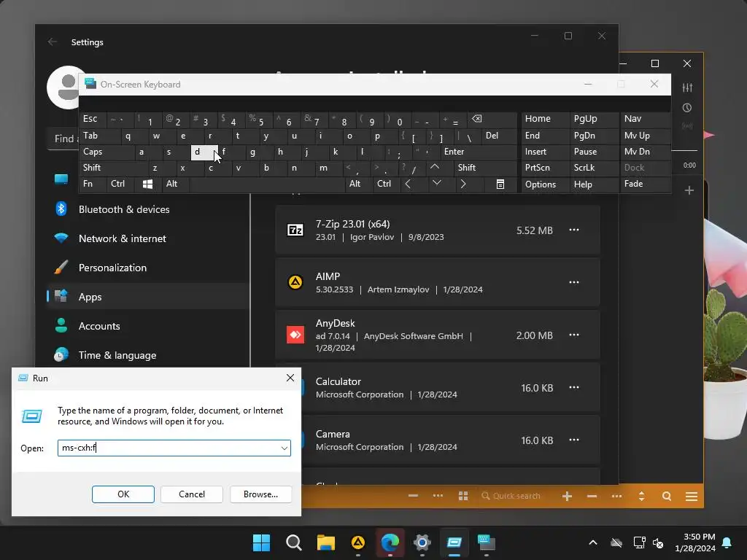Click the AIMP equalizer icon in AIMP window
Image resolution: width=747 pixels, height=560 pixels.
[687, 87]
